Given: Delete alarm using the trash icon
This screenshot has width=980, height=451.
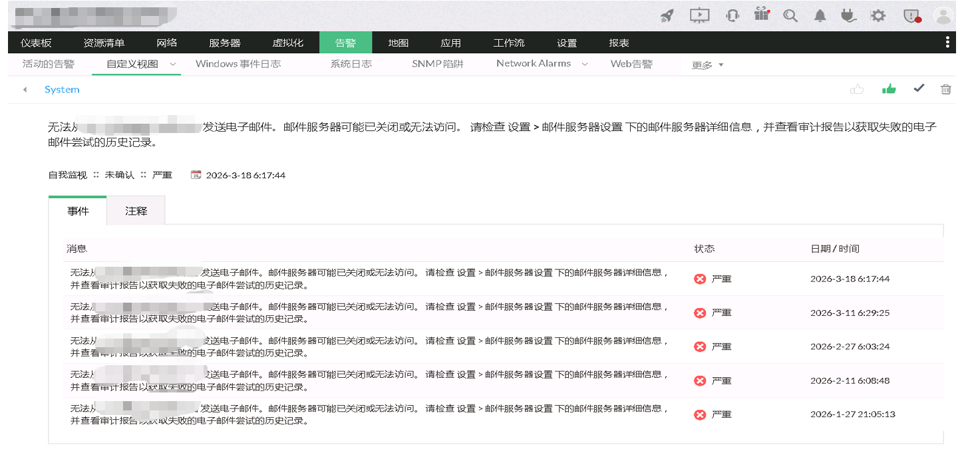Looking at the screenshot, I should tap(945, 89).
